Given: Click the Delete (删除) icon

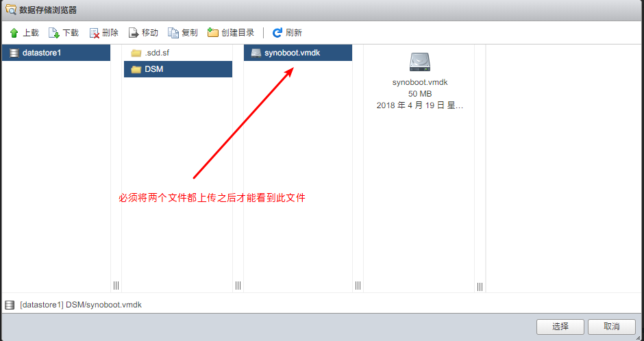Looking at the screenshot, I should pos(95,33).
